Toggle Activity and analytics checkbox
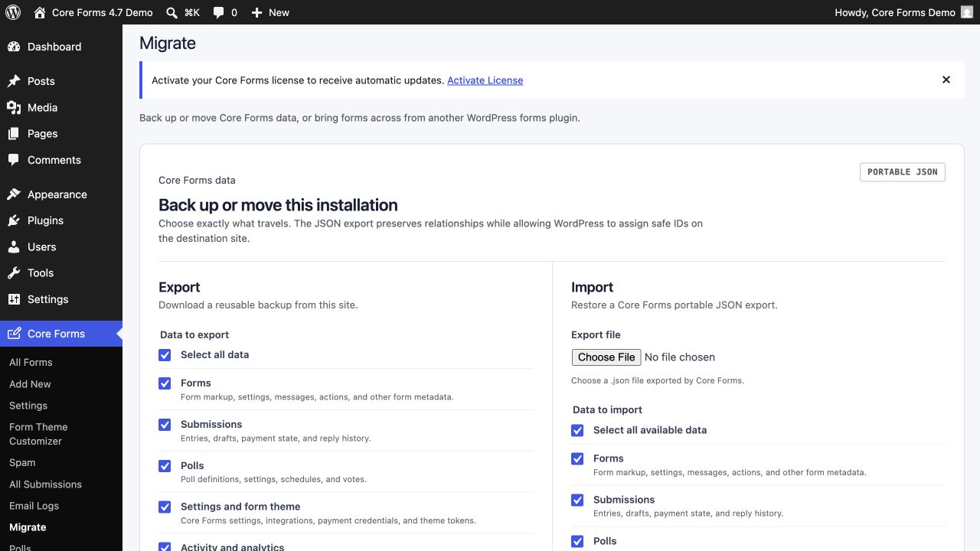 point(165,547)
